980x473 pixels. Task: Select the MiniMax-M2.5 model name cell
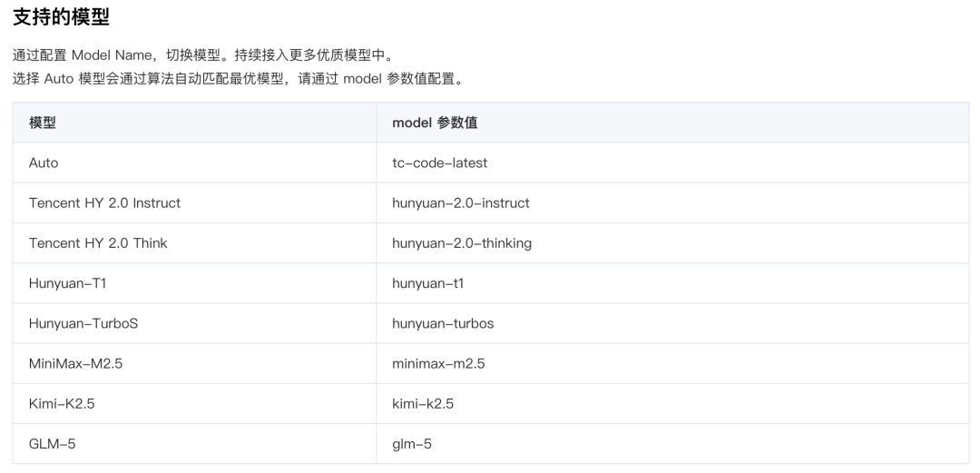coord(75,363)
